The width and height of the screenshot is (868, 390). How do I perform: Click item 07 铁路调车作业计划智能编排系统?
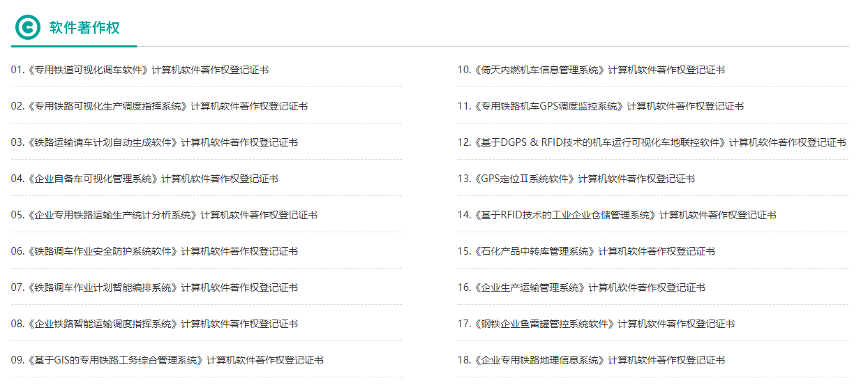point(154,287)
